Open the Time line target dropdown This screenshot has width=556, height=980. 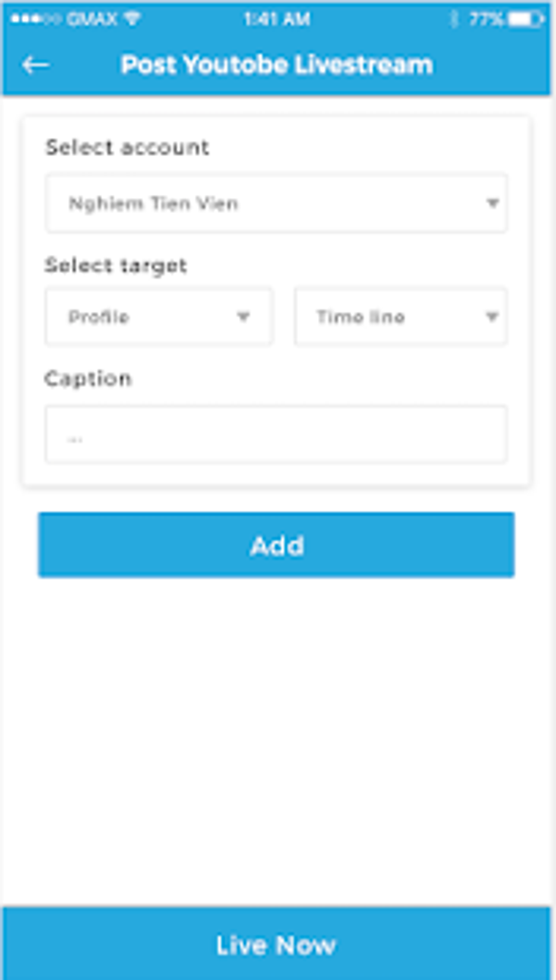(x=401, y=316)
